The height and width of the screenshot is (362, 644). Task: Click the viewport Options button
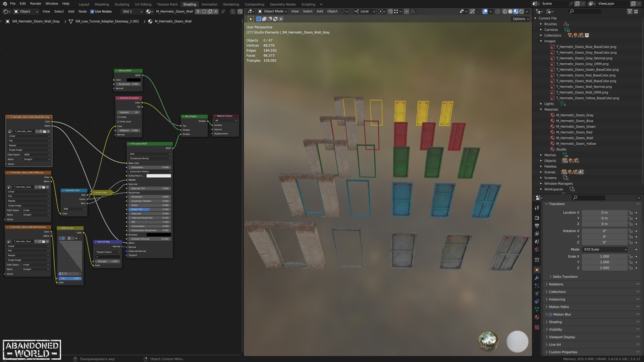(x=520, y=19)
